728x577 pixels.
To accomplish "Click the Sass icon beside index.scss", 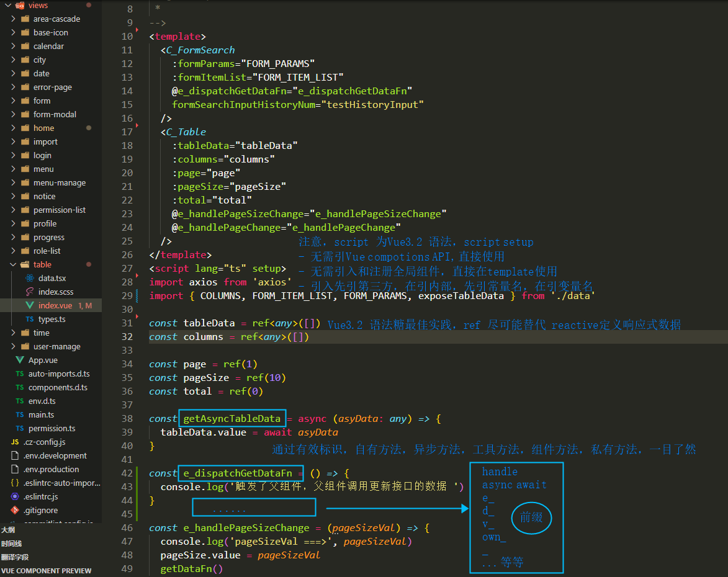I will (30, 292).
